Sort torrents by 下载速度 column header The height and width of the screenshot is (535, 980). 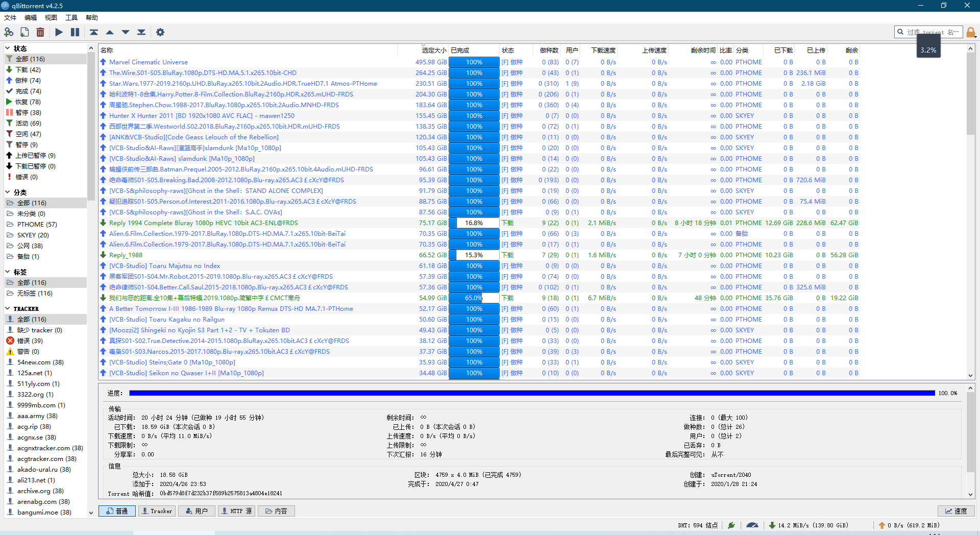click(599, 51)
